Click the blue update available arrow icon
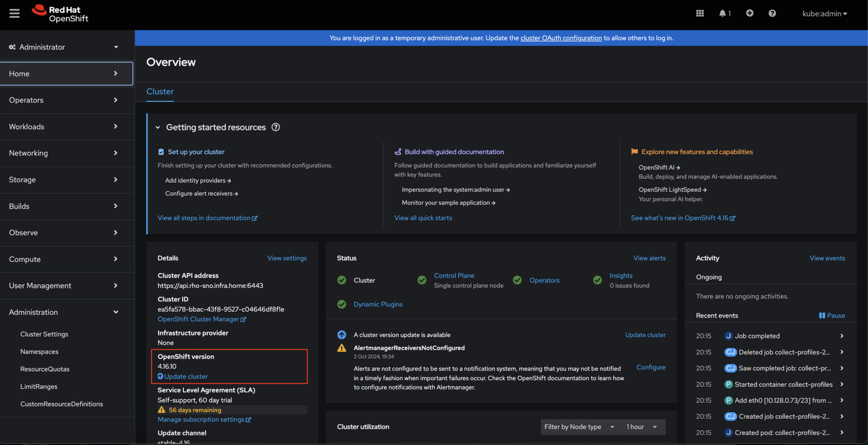 point(342,335)
